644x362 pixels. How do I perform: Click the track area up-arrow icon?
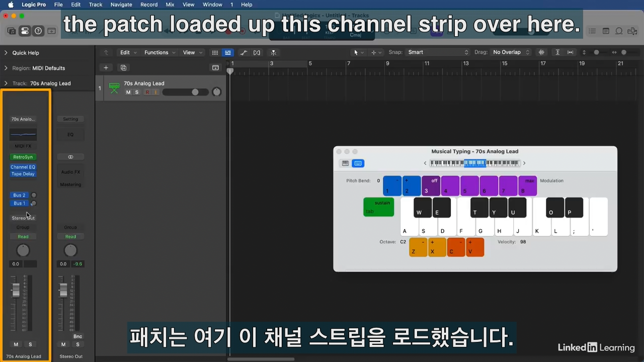106,52
